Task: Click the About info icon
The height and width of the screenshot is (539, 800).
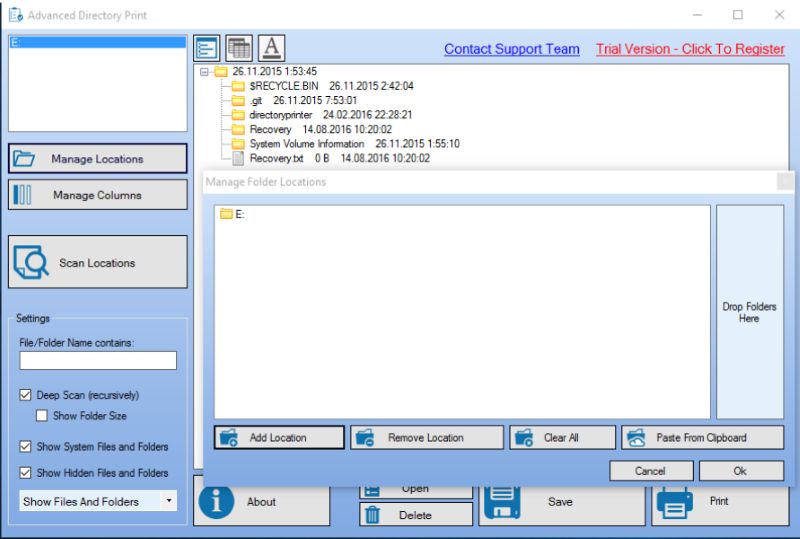Action: (216, 501)
